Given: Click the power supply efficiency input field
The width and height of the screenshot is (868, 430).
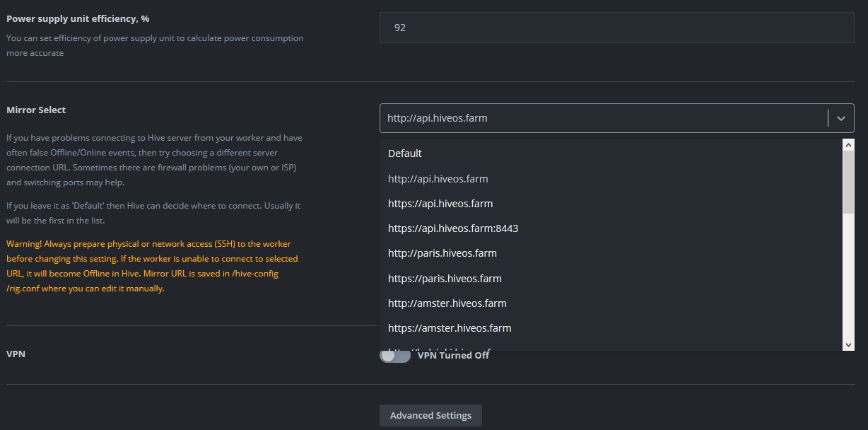Looking at the screenshot, I should pos(615,28).
